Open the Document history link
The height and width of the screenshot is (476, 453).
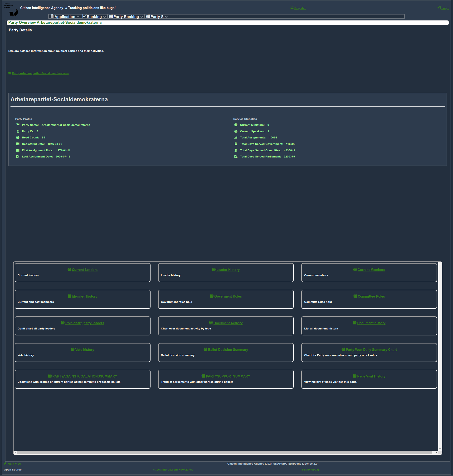(x=371, y=323)
